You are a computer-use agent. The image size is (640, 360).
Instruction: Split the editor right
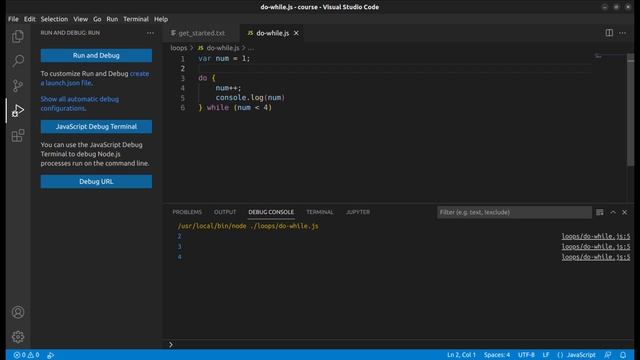pyautogui.click(x=609, y=33)
